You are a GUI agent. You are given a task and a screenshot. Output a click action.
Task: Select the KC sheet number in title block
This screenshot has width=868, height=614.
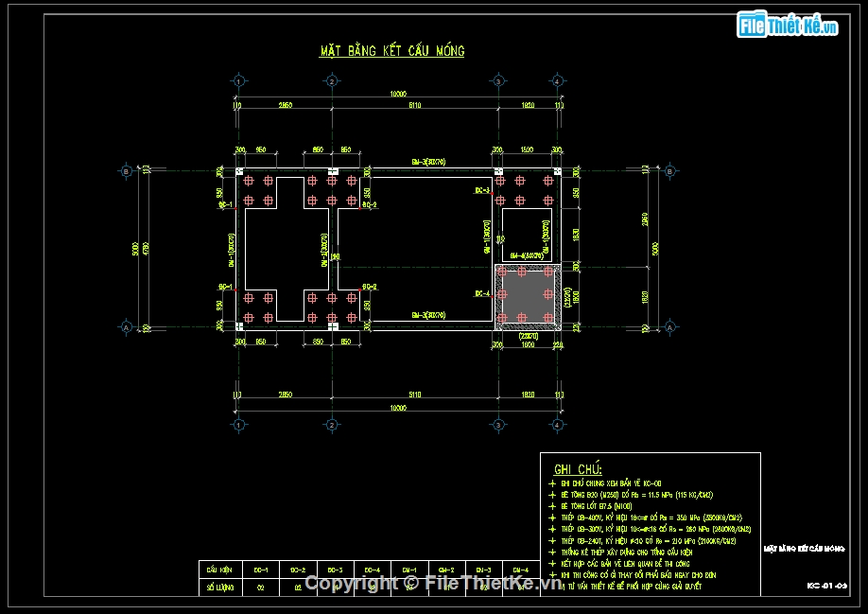coord(827,586)
